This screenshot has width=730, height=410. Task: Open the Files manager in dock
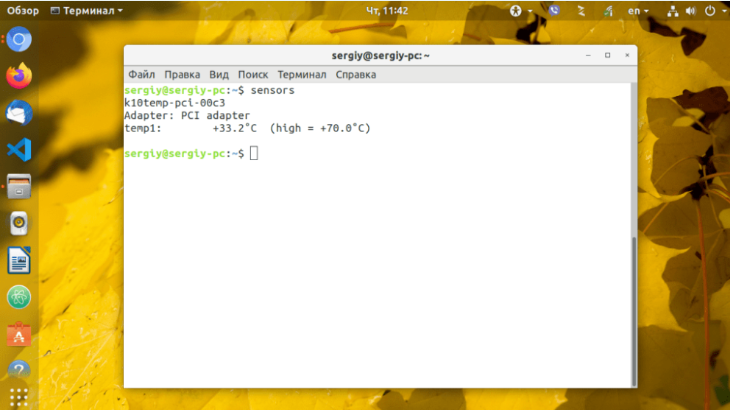point(19,187)
